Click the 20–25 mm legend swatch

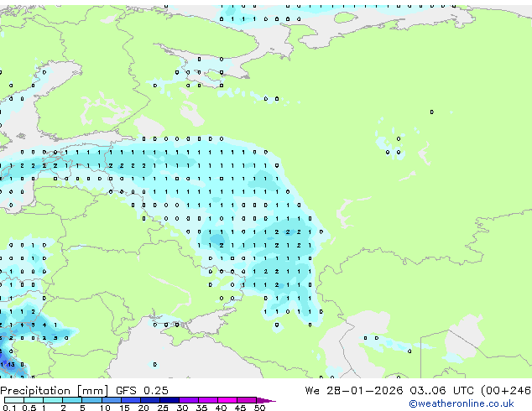(150, 400)
